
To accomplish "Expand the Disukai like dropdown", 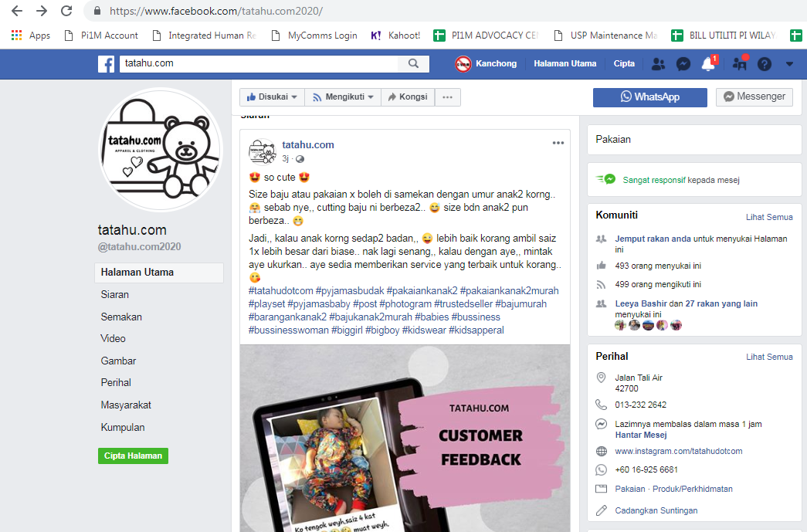I will (273, 97).
